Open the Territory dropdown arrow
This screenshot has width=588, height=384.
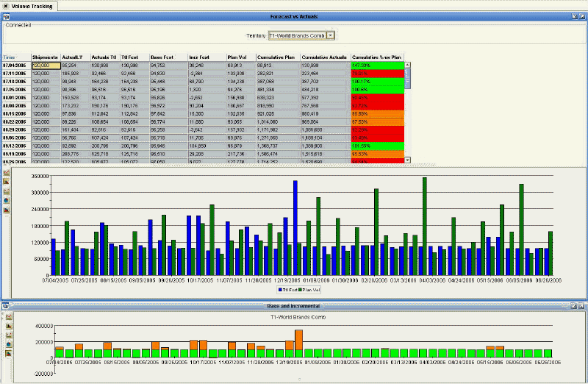coord(330,35)
